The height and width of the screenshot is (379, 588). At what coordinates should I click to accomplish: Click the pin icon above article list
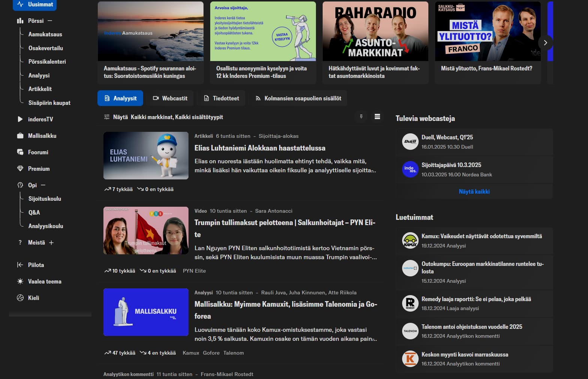361,117
